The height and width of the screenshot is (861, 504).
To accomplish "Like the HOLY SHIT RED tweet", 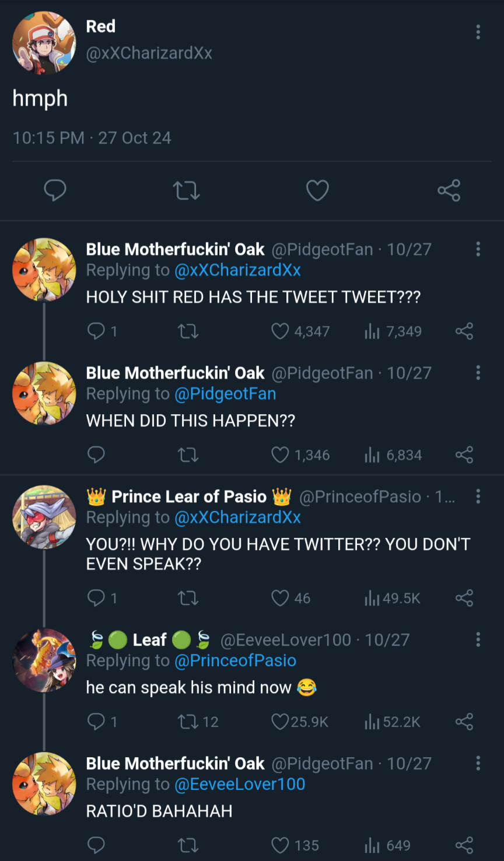I will tap(281, 331).
